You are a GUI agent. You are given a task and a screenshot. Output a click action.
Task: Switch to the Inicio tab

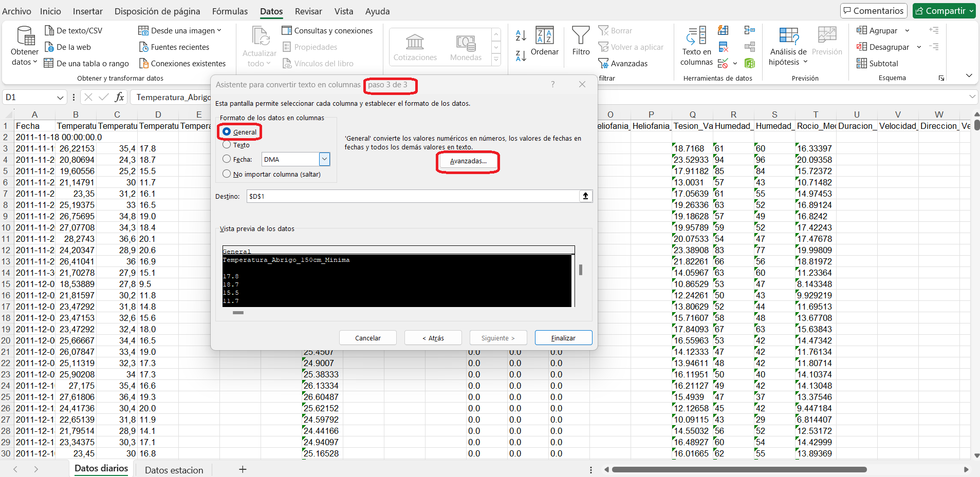click(50, 11)
